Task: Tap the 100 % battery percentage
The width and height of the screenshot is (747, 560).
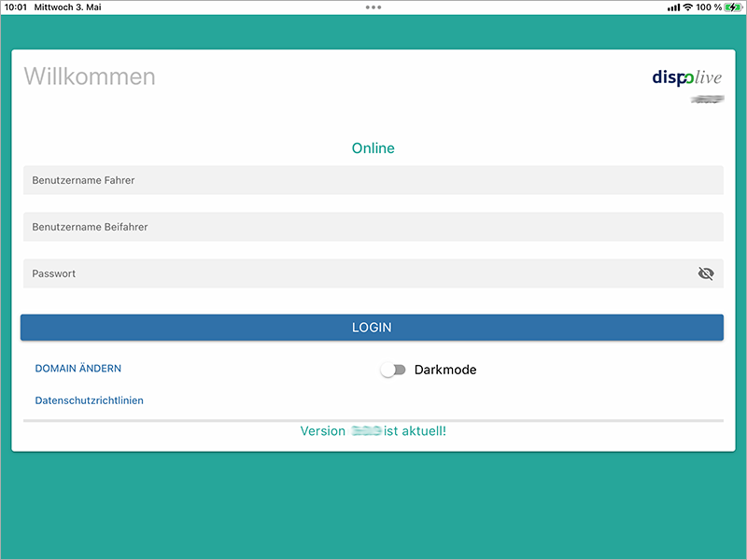Action: [709, 7]
